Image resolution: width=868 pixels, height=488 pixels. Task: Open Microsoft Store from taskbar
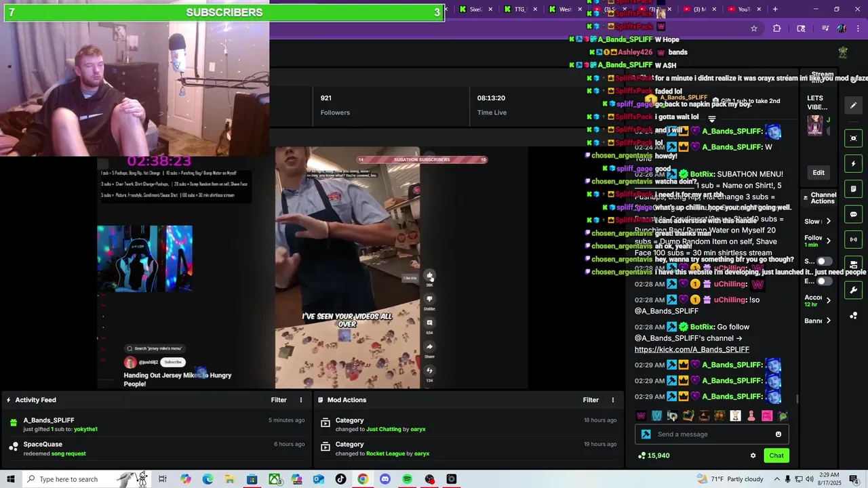coord(252,479)
